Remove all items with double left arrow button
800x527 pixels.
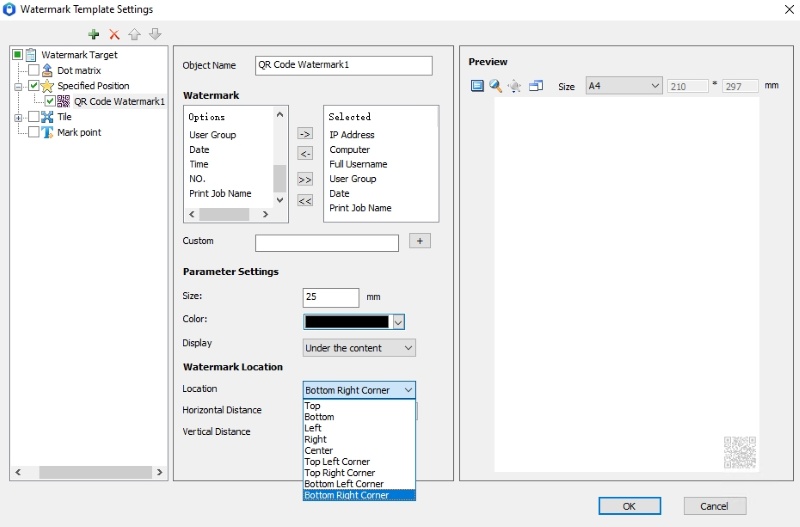305,201
